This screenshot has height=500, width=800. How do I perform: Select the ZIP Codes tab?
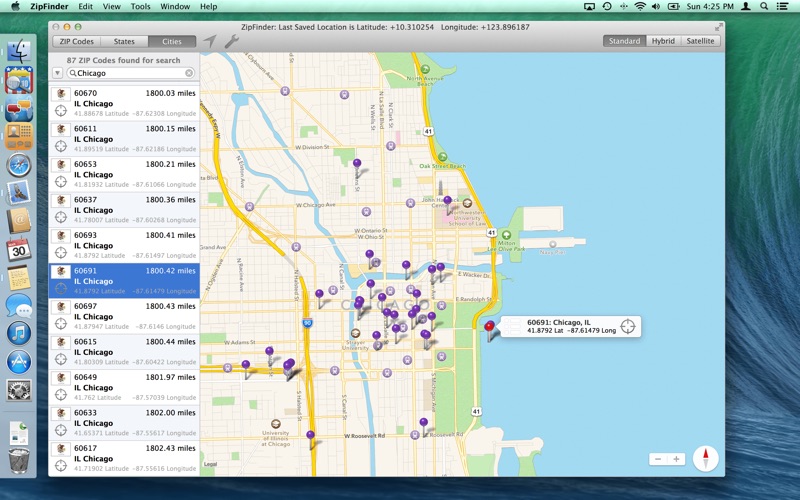coord(77,41)
